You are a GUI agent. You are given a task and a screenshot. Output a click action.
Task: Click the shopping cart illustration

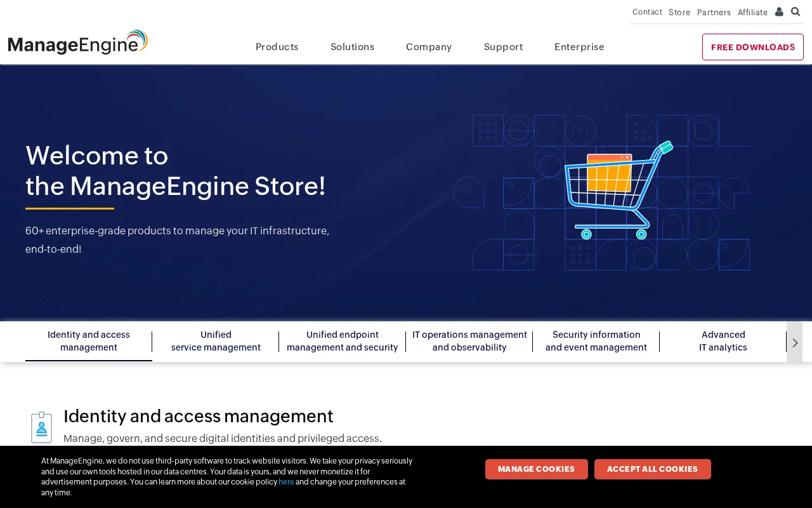point(619,190)
